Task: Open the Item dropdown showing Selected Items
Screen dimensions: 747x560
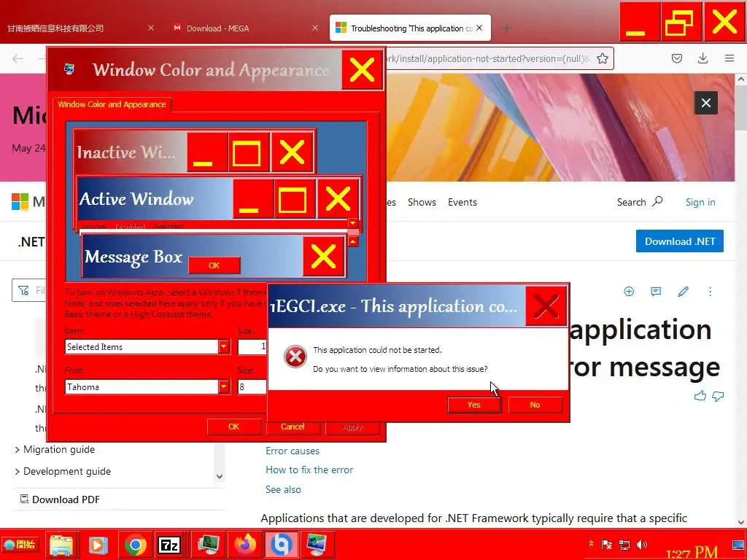Action: [x=225, y=346]
